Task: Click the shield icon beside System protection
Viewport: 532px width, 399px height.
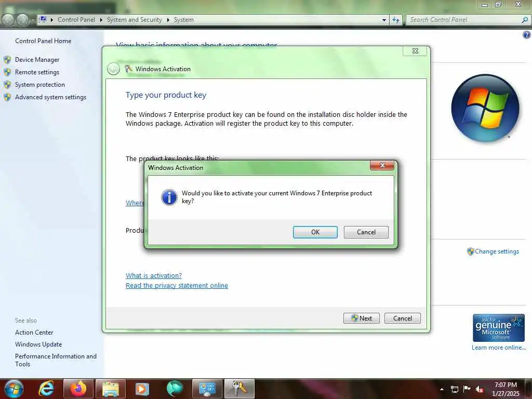Action: (x=7, y=85)
